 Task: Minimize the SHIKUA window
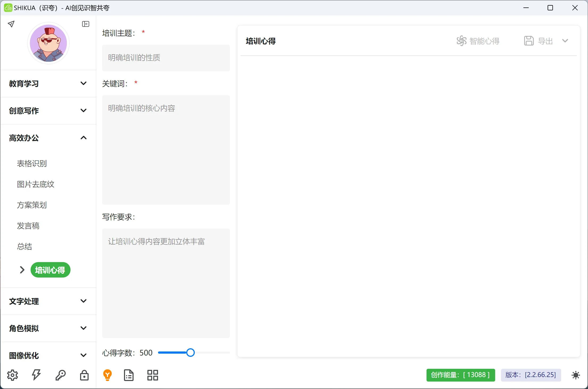(x=526, y=8)
